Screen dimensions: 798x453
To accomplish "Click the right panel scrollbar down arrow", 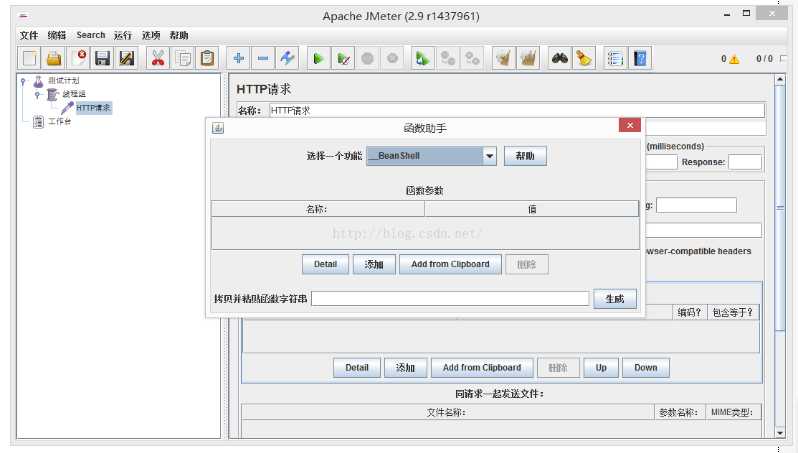I will tap(780, 433).
